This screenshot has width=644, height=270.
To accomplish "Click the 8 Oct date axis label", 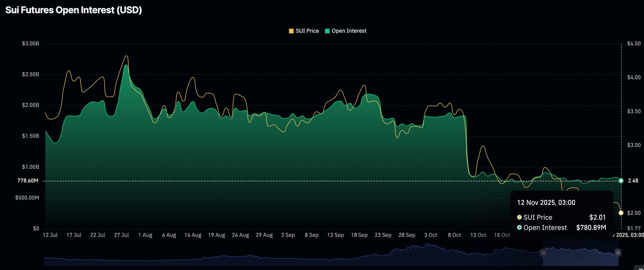I will click(454, 235).
